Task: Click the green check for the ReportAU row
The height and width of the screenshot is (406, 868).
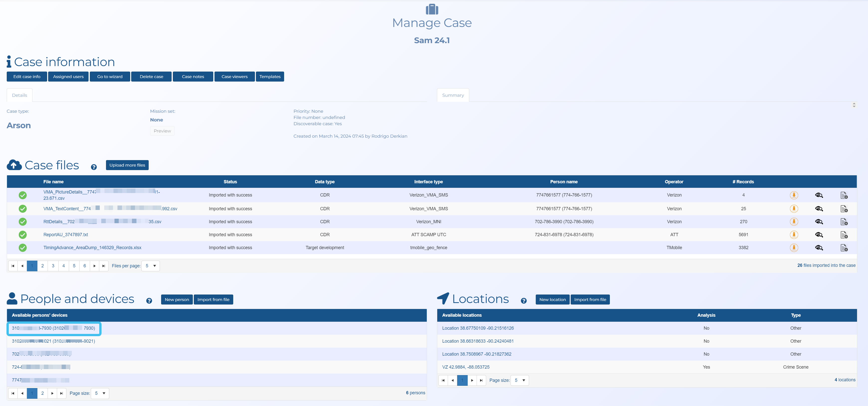Action: 23,234
